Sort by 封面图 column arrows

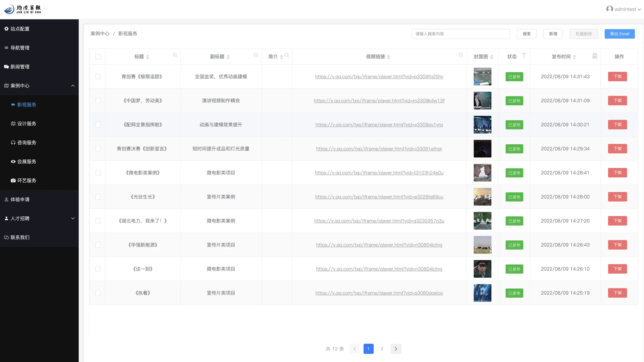click(492, 57)
